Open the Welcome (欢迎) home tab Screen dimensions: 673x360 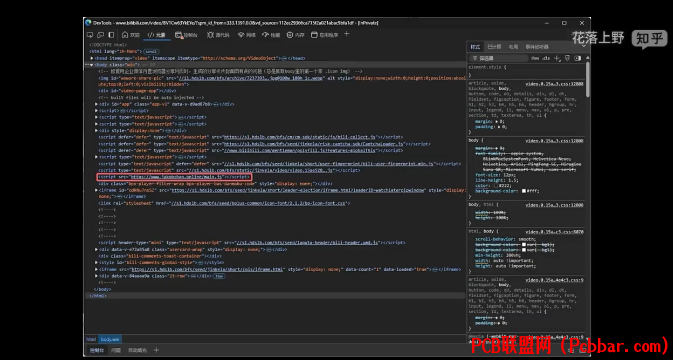click(x=130, y=35)
